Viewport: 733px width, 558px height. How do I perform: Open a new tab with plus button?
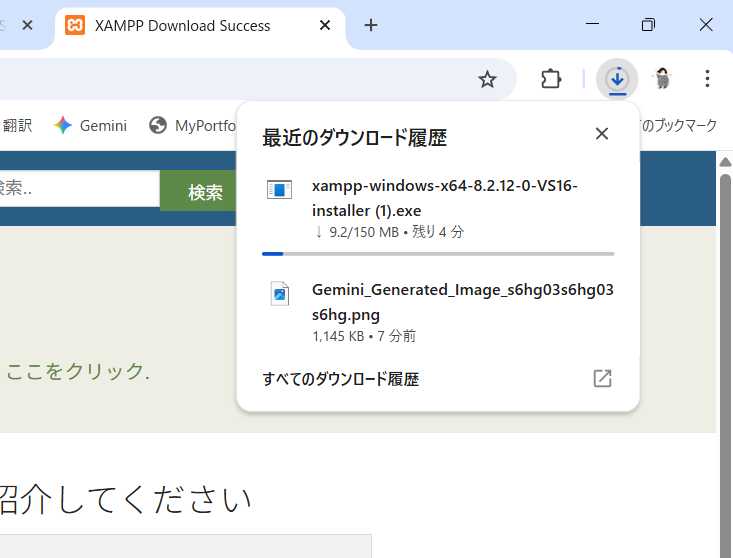click(371, 26)
